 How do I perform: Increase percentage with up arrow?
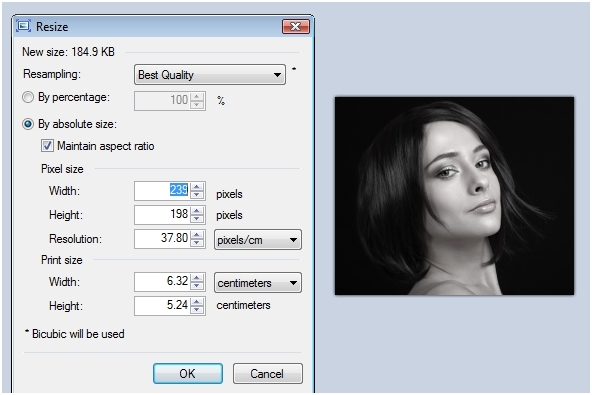[197, 97]
